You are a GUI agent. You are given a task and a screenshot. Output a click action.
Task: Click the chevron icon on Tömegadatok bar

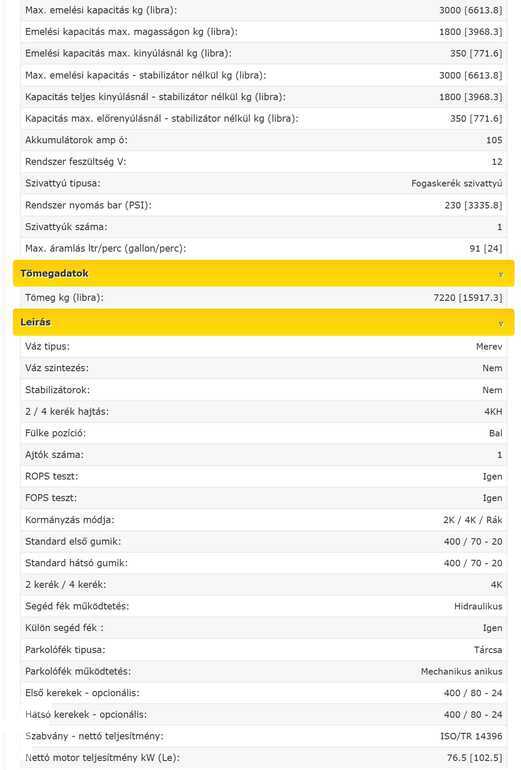pos(500,275)
